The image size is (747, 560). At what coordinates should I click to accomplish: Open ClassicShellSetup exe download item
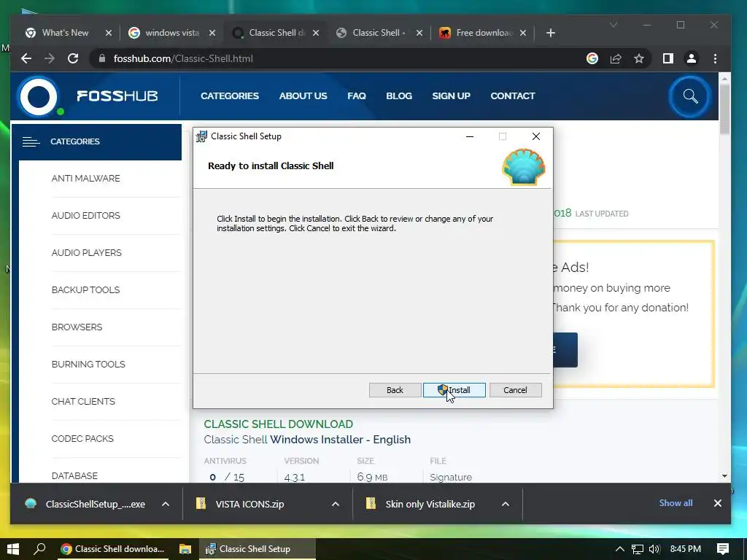pyautogui.click(x=86, y=504)
